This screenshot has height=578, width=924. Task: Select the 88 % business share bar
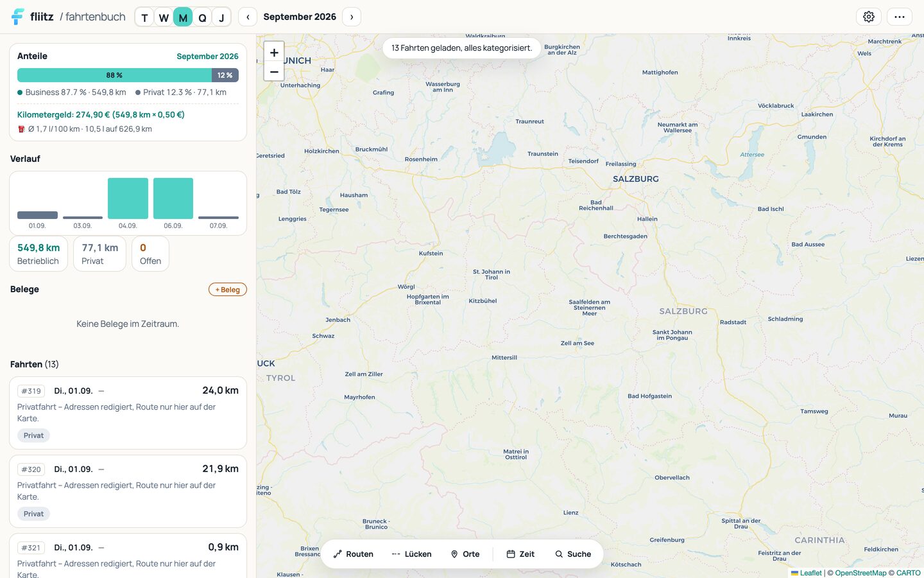[114, 75]
